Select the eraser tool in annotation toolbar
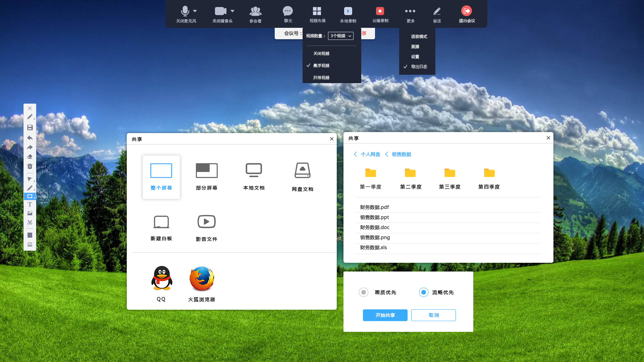The image size is (644, 362). [30, 157]
